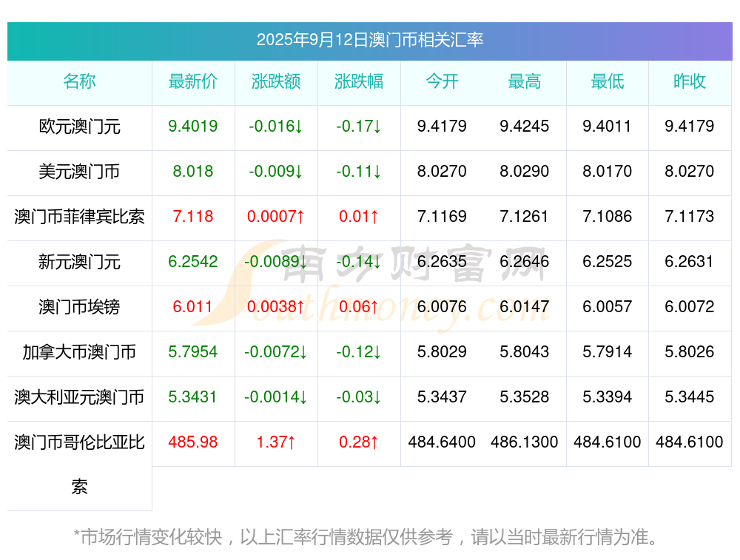Select the 最低 column header
Image resolution: width=740 pixels, height=560 pixels.
point(607,82)
